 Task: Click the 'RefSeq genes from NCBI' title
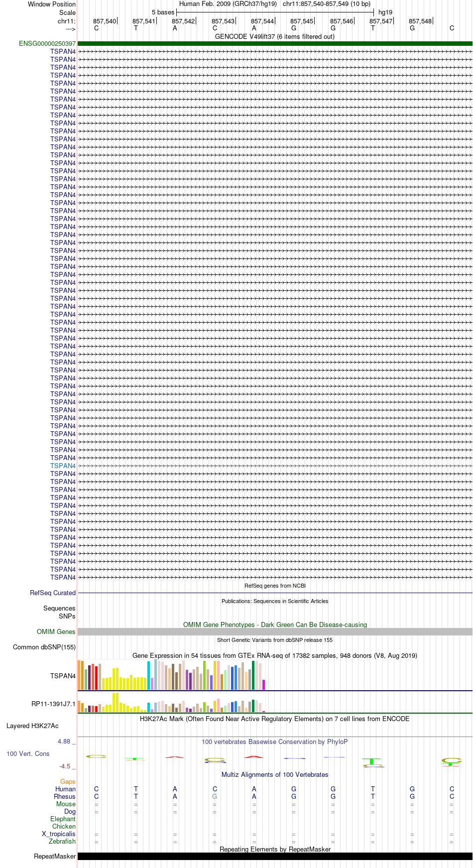[x=275, y=586]
